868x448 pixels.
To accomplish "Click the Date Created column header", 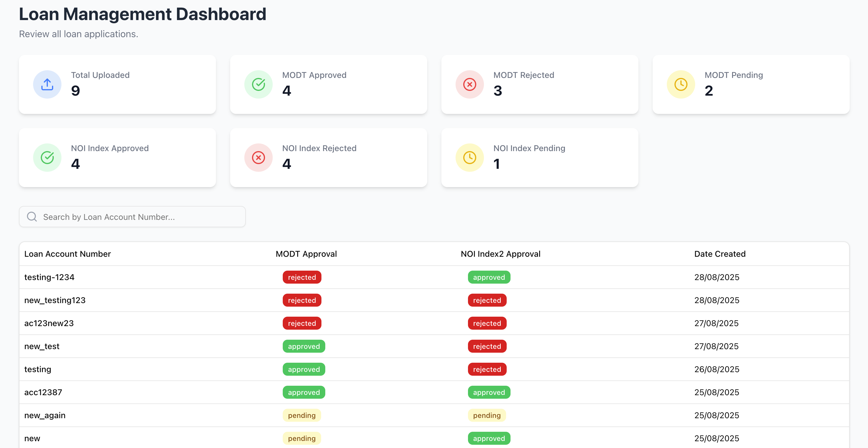I will (720, 254).
